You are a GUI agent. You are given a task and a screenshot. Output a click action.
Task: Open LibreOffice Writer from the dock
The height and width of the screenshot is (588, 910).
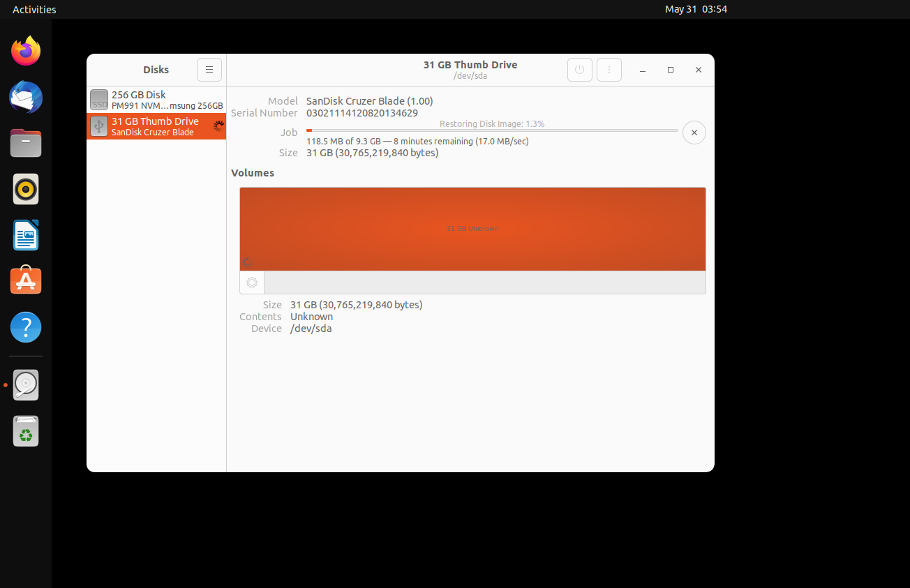(x=26, y=235)
